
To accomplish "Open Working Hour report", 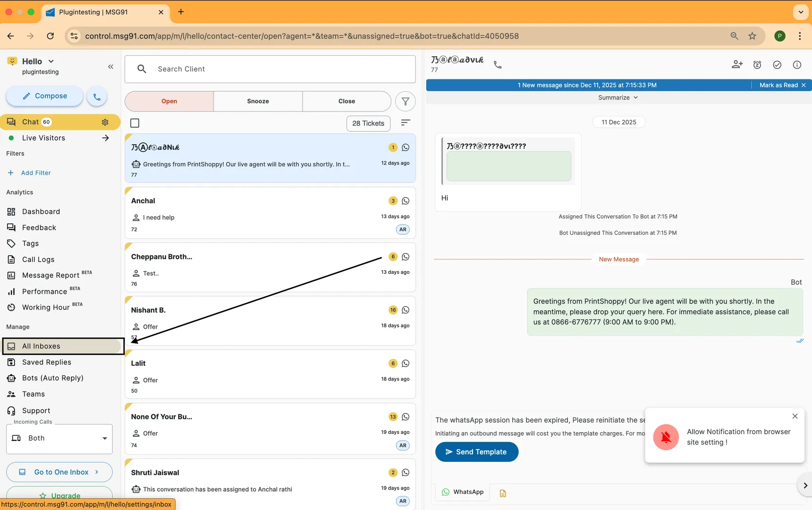I will 46,307.
